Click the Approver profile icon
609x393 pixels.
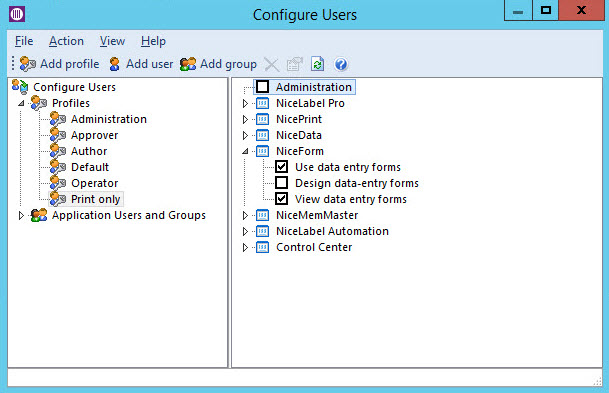[58, 135]
